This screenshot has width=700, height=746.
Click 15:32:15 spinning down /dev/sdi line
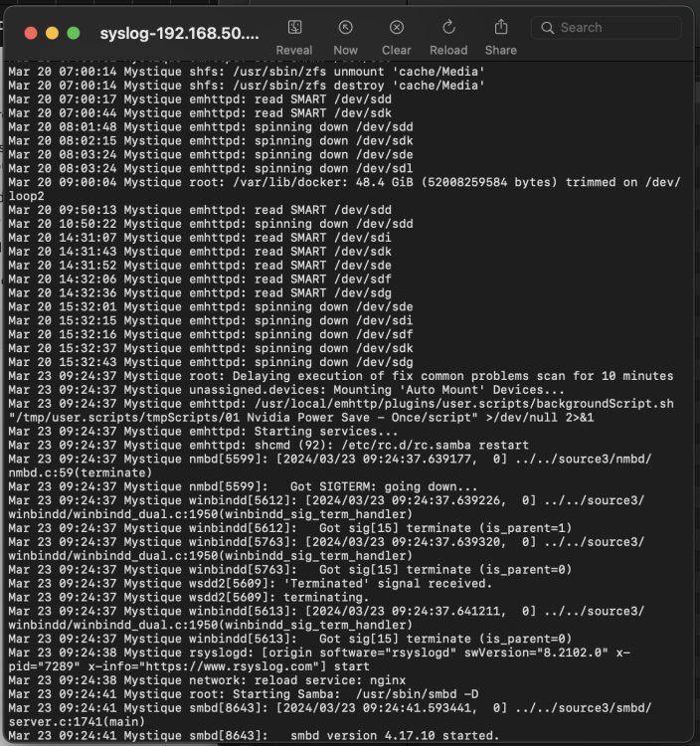[211, 320]
